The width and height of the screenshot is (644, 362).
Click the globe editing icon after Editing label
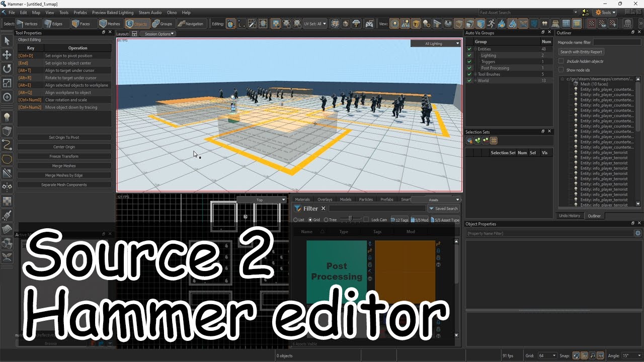click(230, 24)
